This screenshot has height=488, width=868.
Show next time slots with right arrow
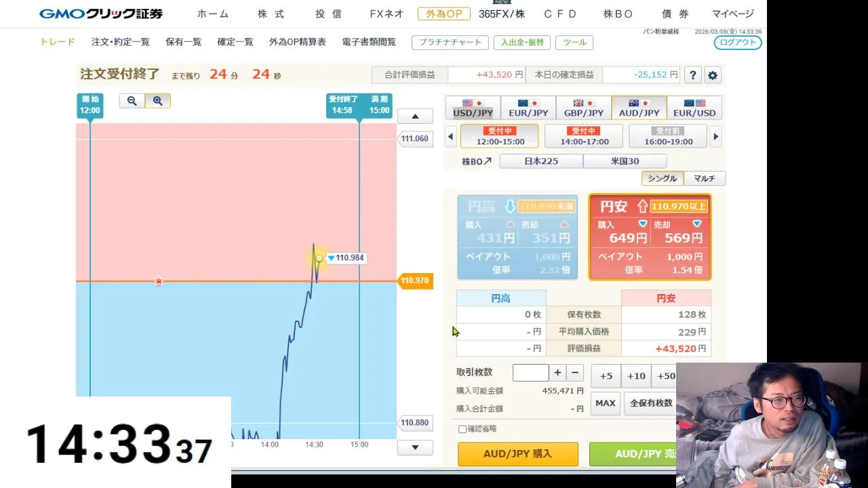click(x=715, y=136)
